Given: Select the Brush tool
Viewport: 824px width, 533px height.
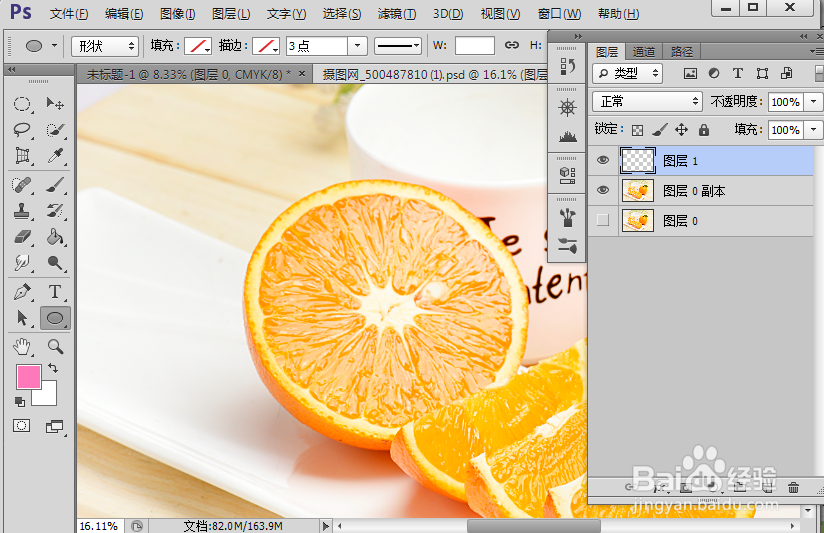Looking at the screenshot, I should [55, 185].
